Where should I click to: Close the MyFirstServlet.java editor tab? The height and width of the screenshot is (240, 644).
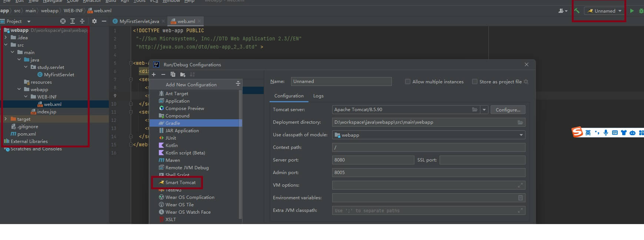[163, 21]
